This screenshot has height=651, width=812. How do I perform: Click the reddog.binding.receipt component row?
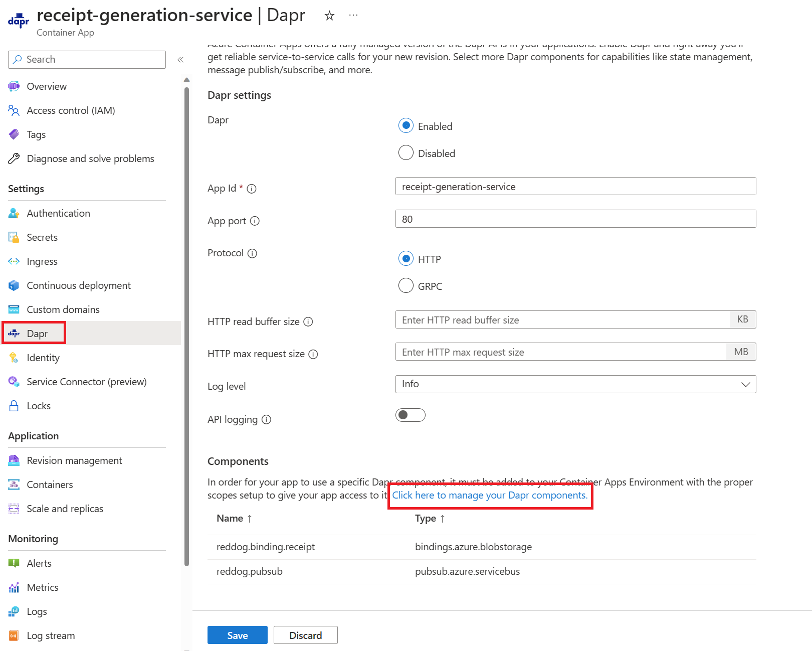482,547
